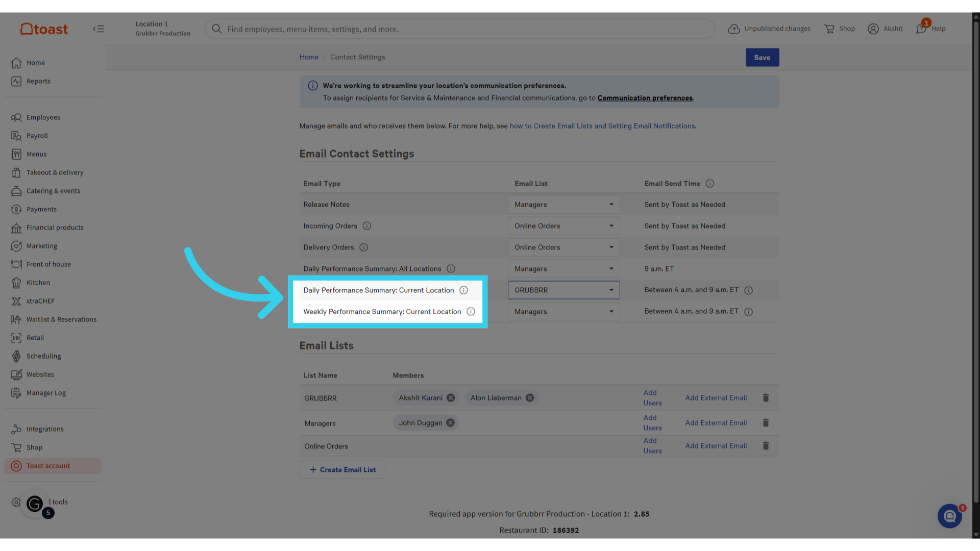Viewport: 980px width, 551px height.
Task: Click send time info icon in Weekly Summary row
Action: tap(748, 312)
